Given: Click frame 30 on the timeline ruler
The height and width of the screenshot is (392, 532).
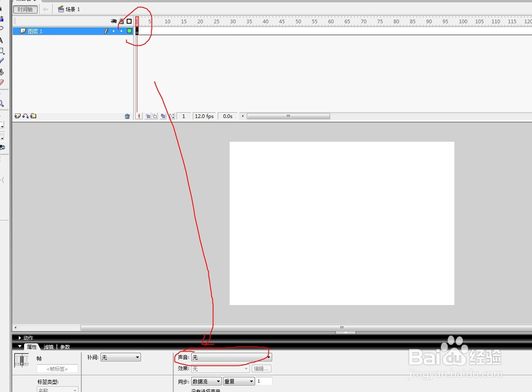Looking at the screenshot, I should click(x=233, y=21).
